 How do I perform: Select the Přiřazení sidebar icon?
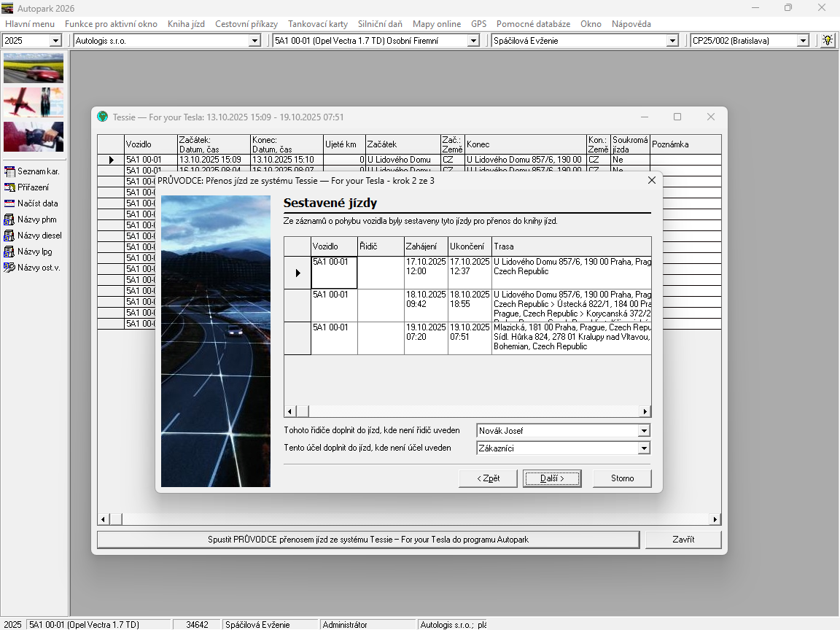point(9,187)
